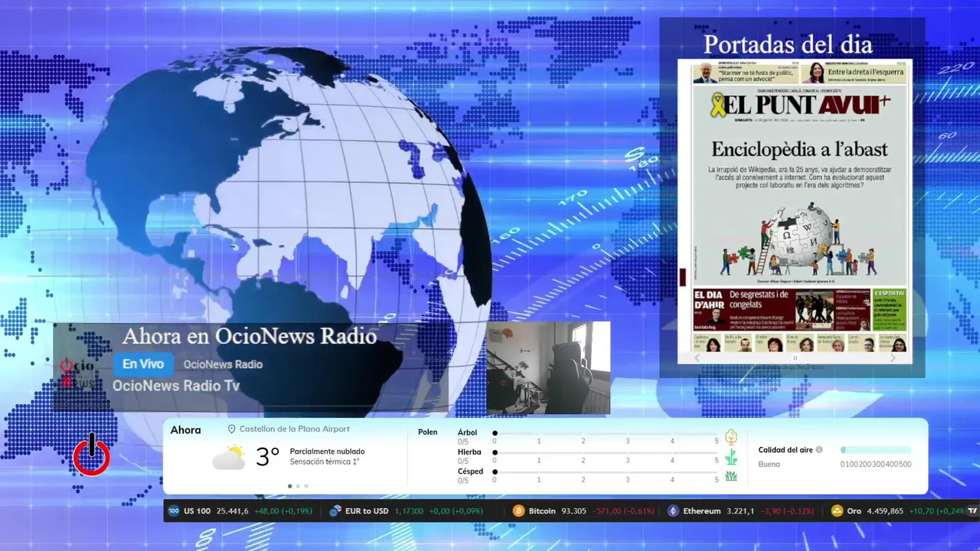Click the 3° temperature reading
Screen dimensions: 980x551
[x=267, y=457]
